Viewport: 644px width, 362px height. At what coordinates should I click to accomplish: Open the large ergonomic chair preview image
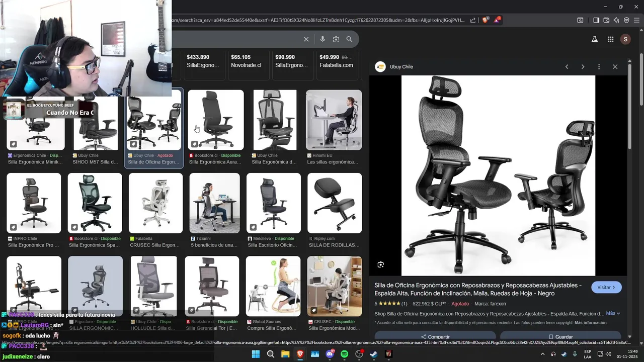pos(498,175)
